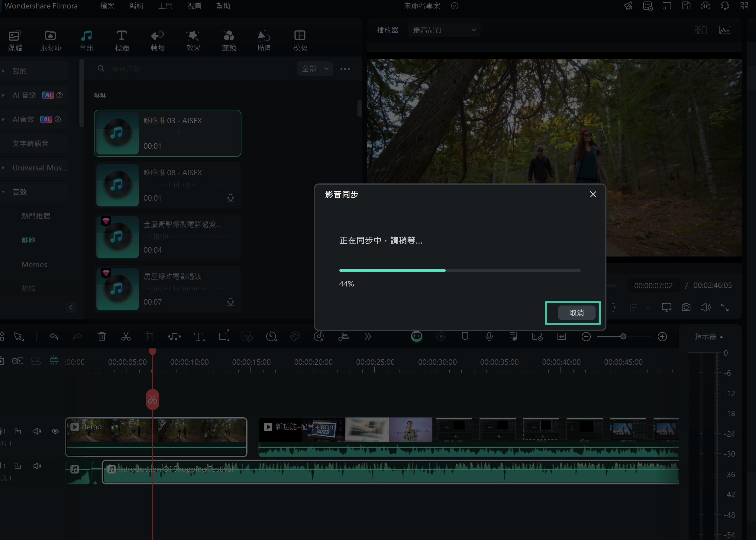The height and width of the screenshot is (540, 756).
Task: Undo the last action
Action: pos(53,337)
